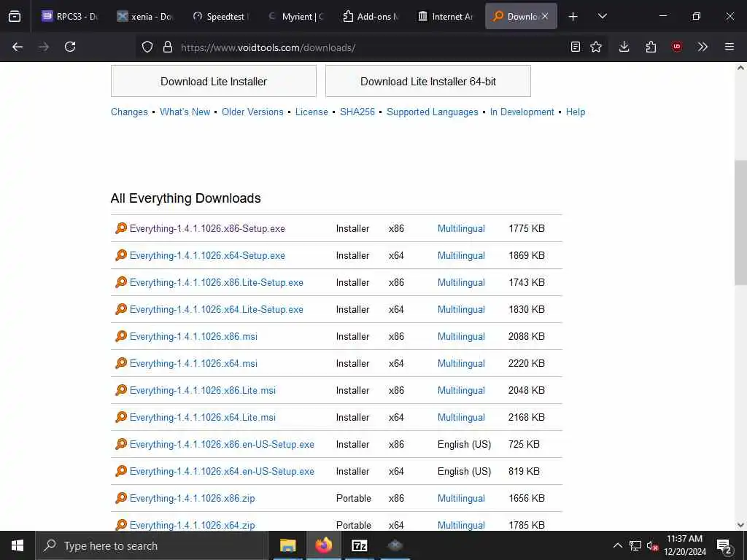Click Multilingual link in x86-Setup.exe row
Screen dimensions: 747x560
tap(461, 228)
